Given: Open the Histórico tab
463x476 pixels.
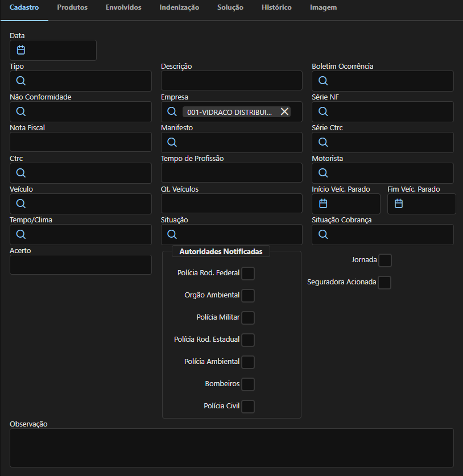Looking at the screenshot, I should pos(276,7).
